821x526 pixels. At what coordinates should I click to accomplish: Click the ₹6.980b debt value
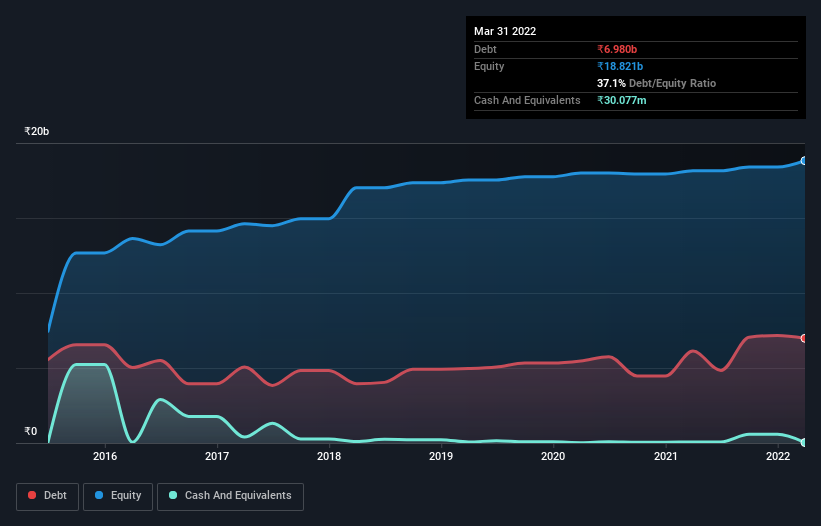[x=617, y=49]
